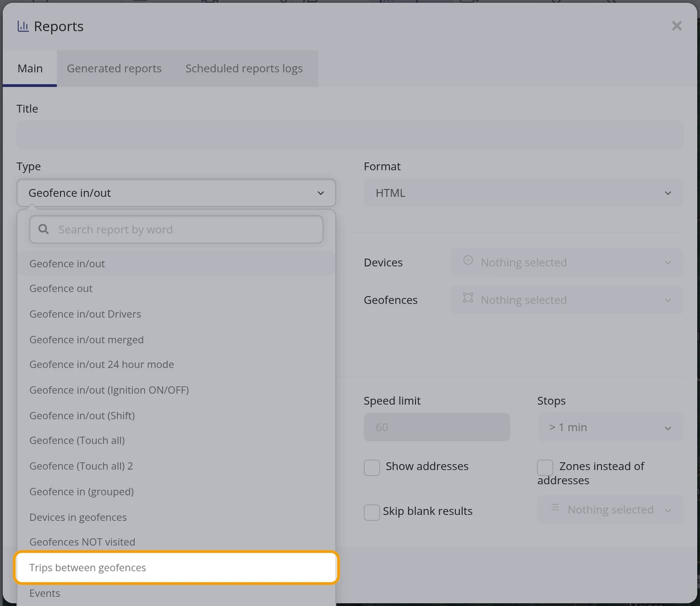Open the Stops dropdown showing > 1 min
Image resolution: width=700 pixels, height=606 pixels.
610,427
